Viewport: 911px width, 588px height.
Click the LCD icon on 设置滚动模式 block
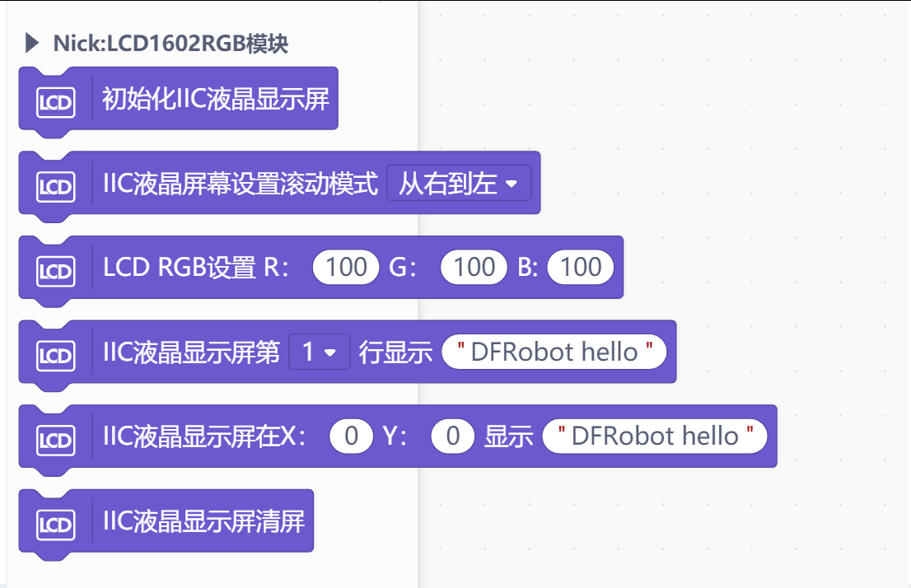click(56, 187)
